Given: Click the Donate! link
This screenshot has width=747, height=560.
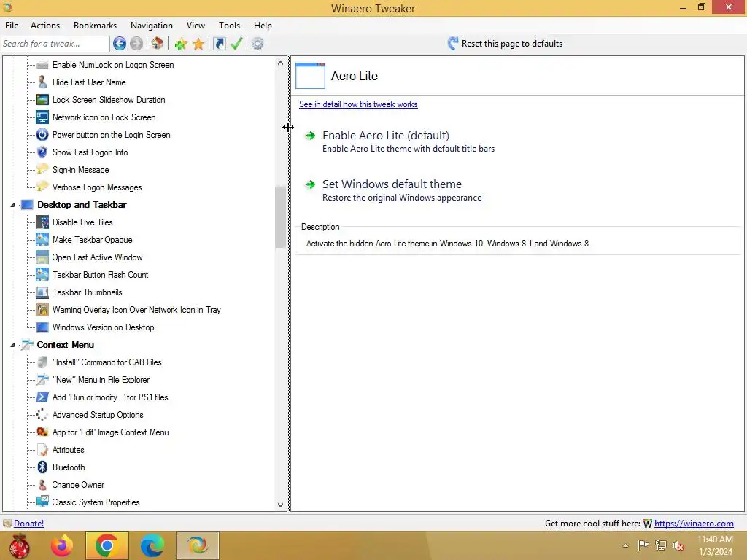Looking at the screenshot, I should [28, 524].
